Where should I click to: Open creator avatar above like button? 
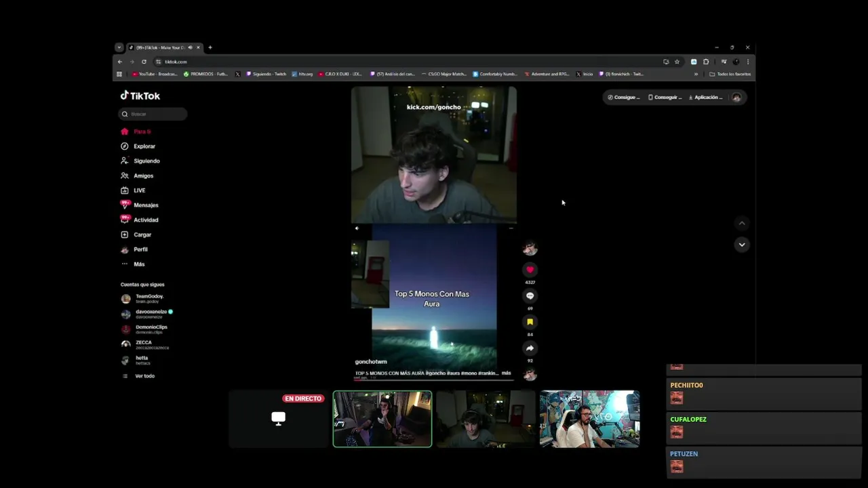coord(530,249)
